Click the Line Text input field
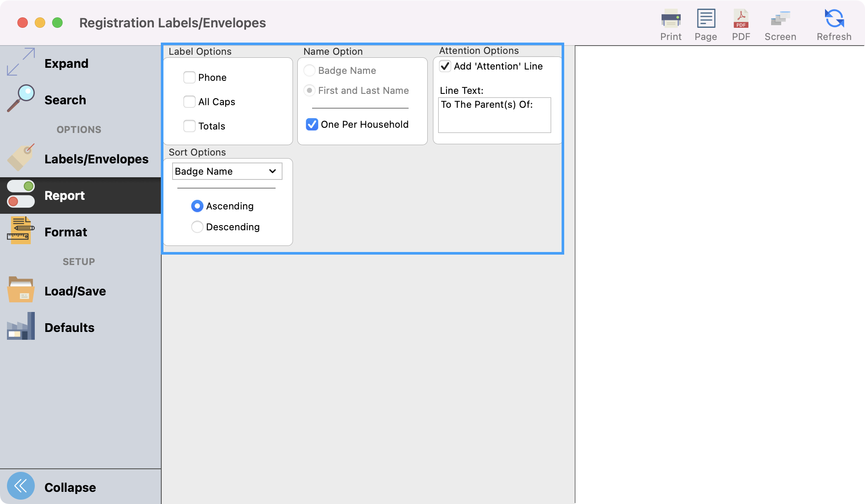865x504 pixels. pyautogui.click(x=494, y=115)
